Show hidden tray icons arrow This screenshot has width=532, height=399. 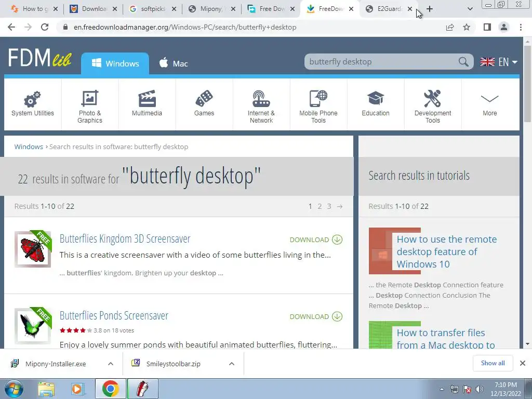(x=442, y=389)
